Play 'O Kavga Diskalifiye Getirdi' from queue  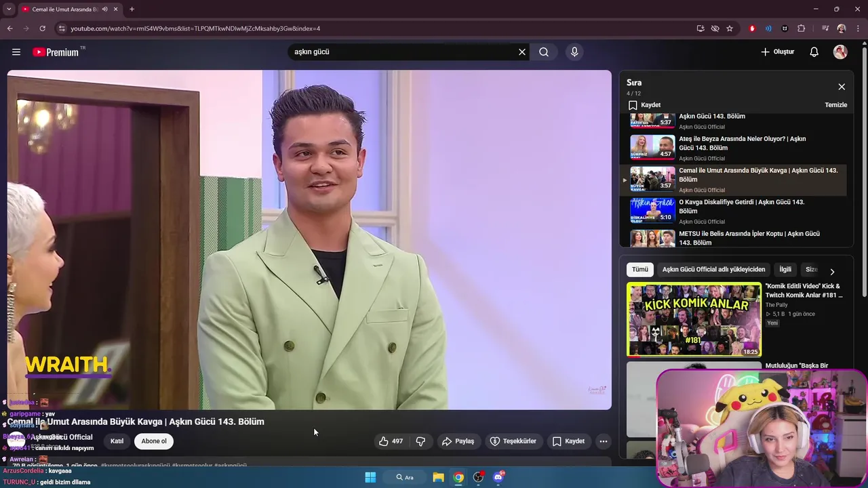point(734,211)
